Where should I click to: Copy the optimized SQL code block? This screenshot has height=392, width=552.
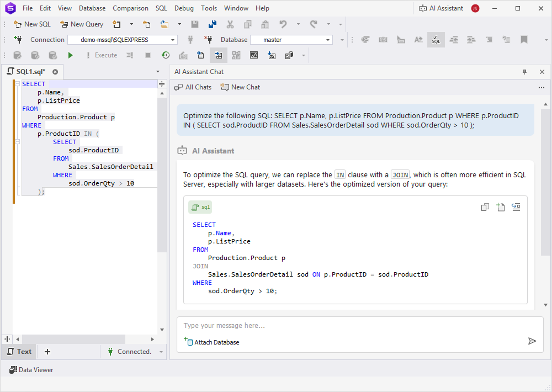click(485, 207)
